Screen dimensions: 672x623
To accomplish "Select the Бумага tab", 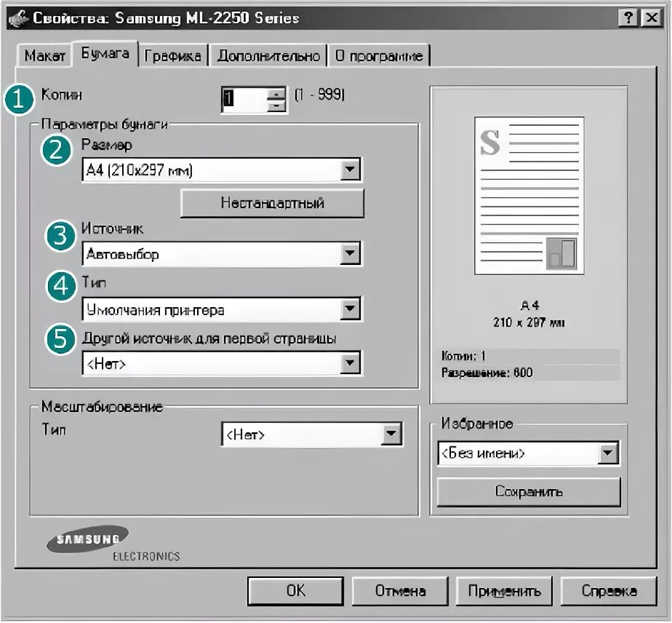I will pos(105,54).
